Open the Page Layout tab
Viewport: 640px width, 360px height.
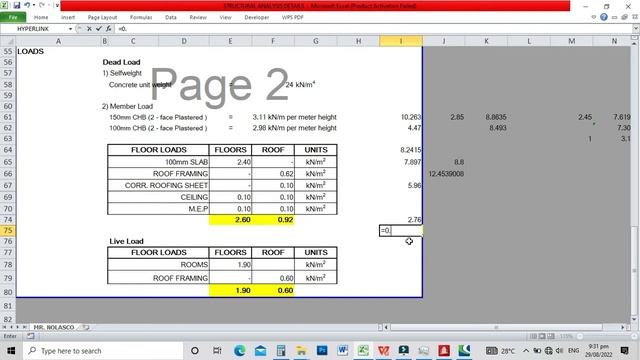pos(102,18)
